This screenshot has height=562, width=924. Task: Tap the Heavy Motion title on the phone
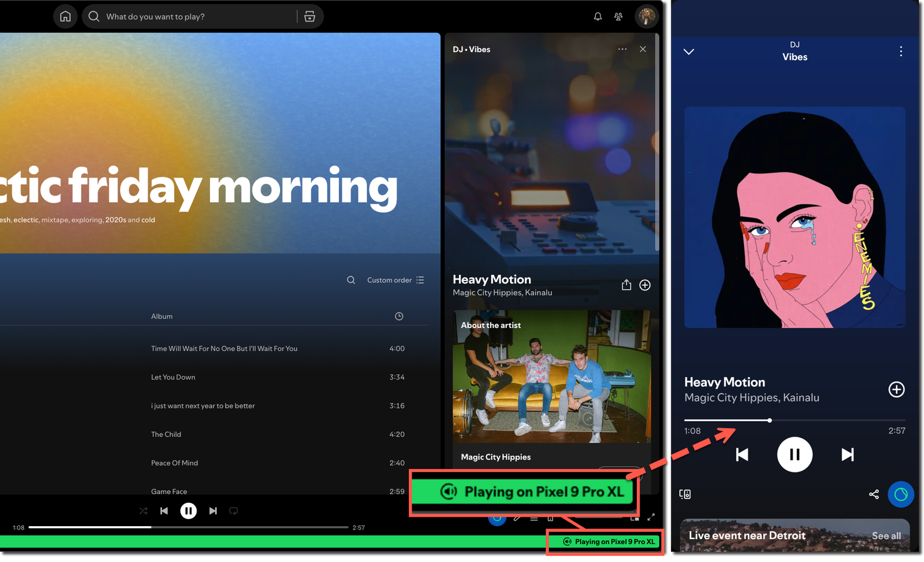(x=725, y=382)
